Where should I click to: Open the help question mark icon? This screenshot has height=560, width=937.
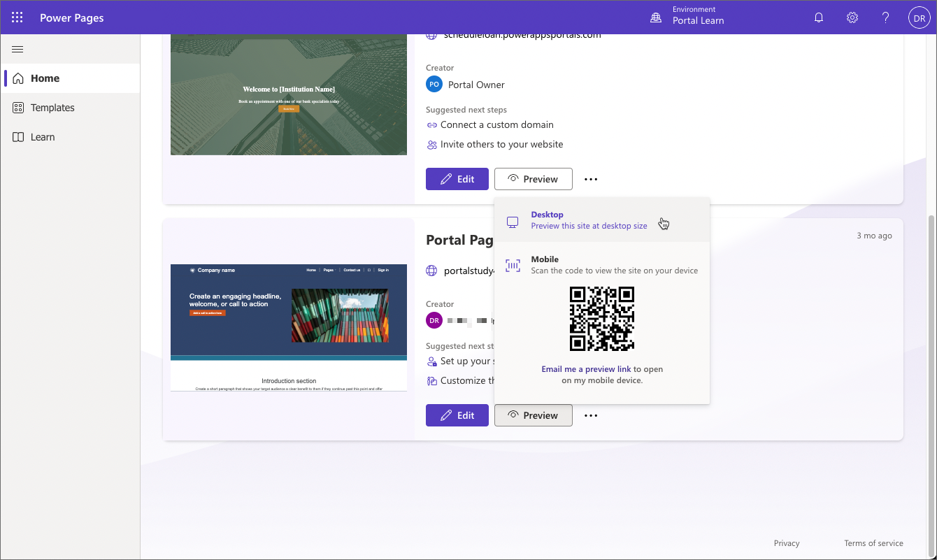885,17
